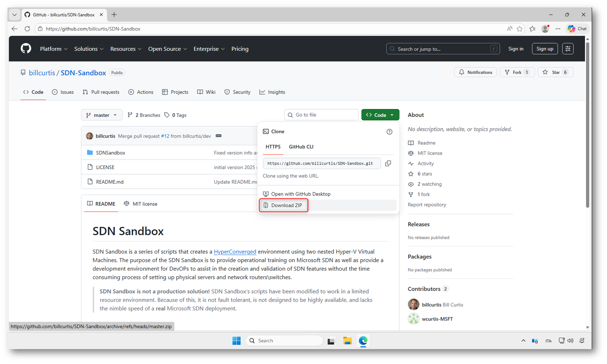
Task: Open the Wiki tab
Action: click(206, 92)
